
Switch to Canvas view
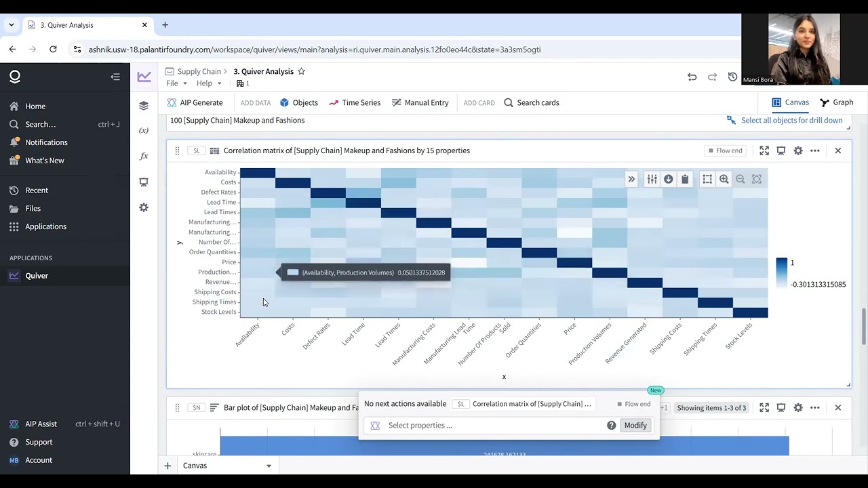click(790, 102)
